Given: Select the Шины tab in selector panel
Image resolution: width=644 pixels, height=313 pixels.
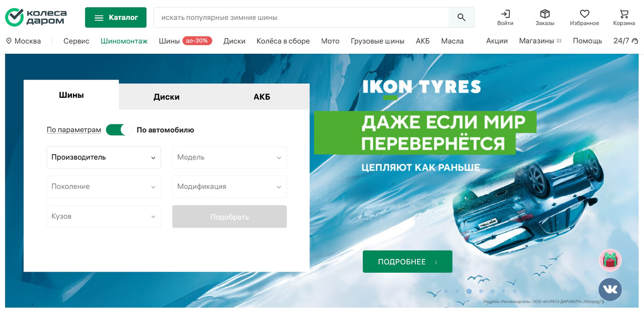Looking at the screenshot, I should (x=71, y=95).
